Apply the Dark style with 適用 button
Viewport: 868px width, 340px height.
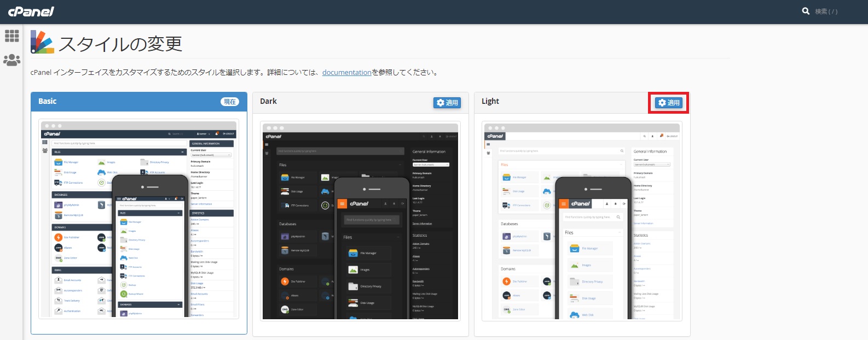[448, 103]
